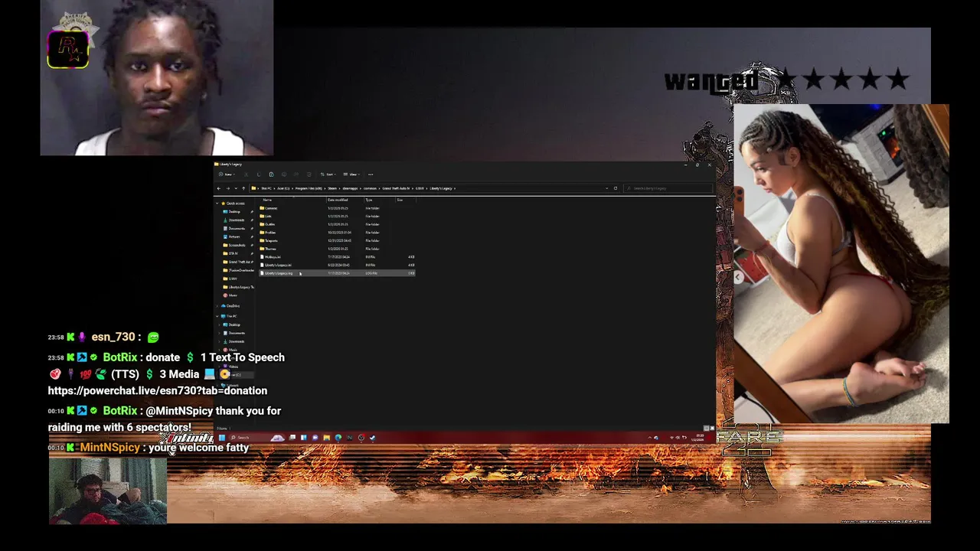Collapse the This PC tree node
This screenshot has width=980, height=551.
(x=217, y=316)
